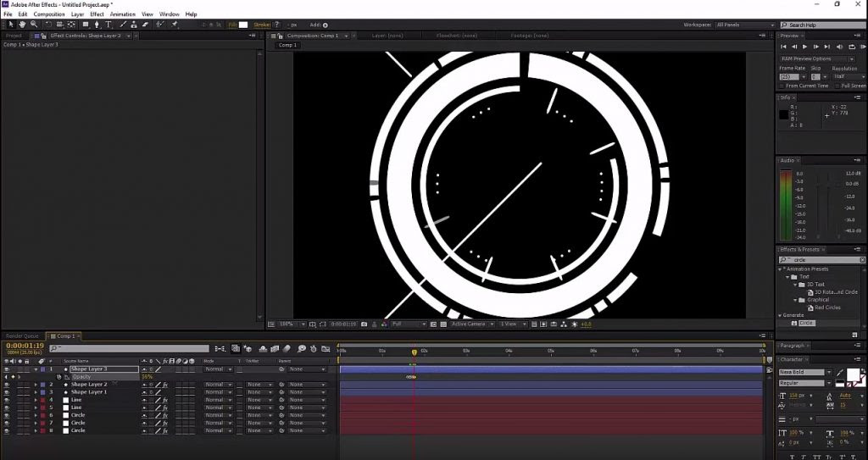Toggle visibility of layer 6 Circle
868x460 pixels.
click(7, 416)
